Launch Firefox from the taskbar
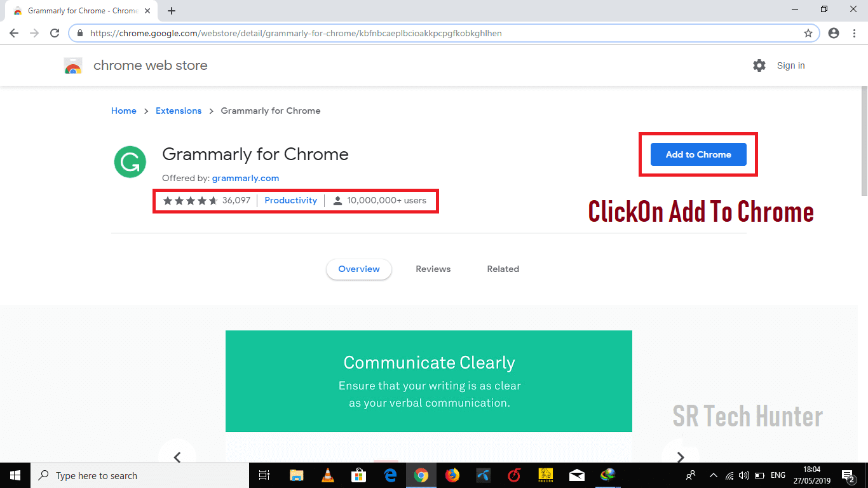 452,475
